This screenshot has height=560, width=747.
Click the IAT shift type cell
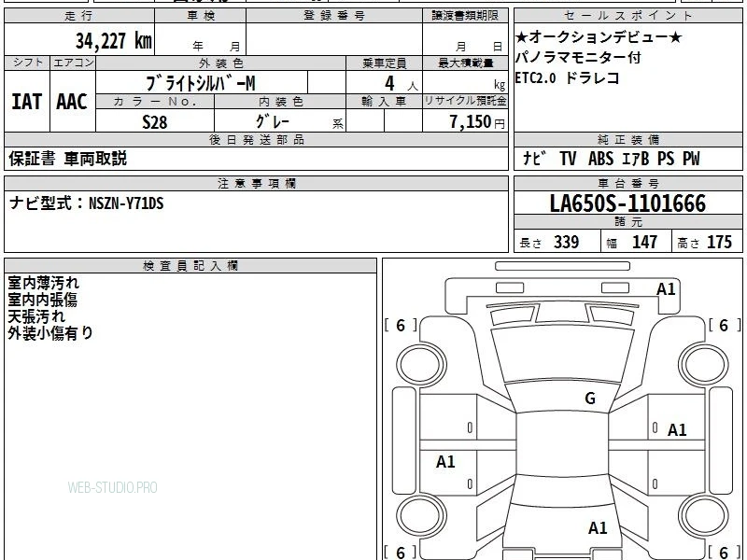27,102
